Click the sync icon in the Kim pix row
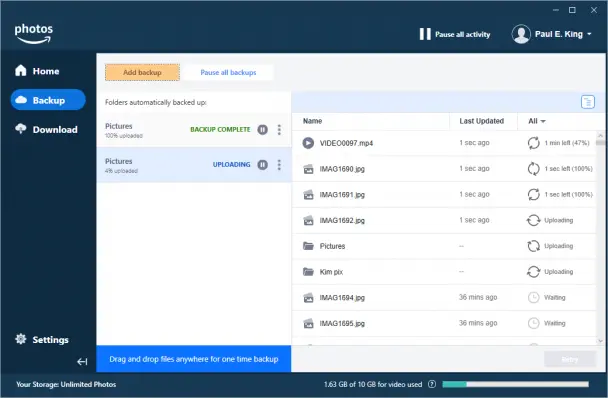Screen dimensions: 608x398 (x=534, y=272)
